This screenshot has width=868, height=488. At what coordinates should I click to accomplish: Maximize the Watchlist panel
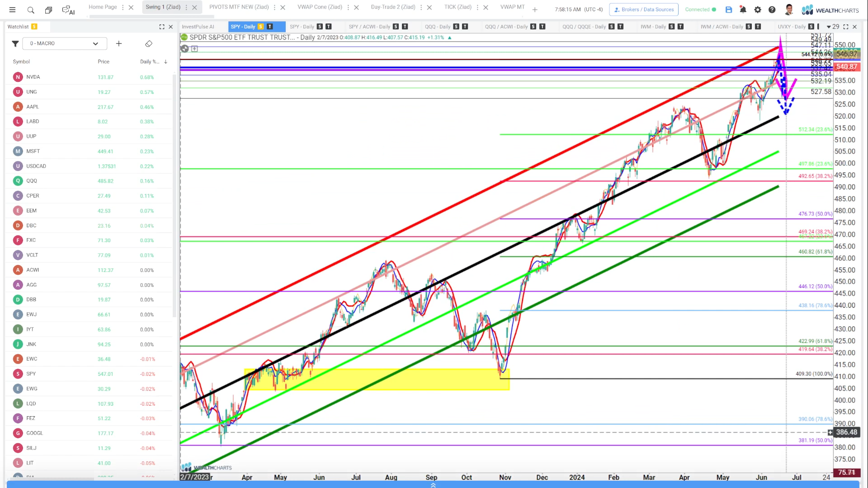pyautogui.click(x=162, y=27)
